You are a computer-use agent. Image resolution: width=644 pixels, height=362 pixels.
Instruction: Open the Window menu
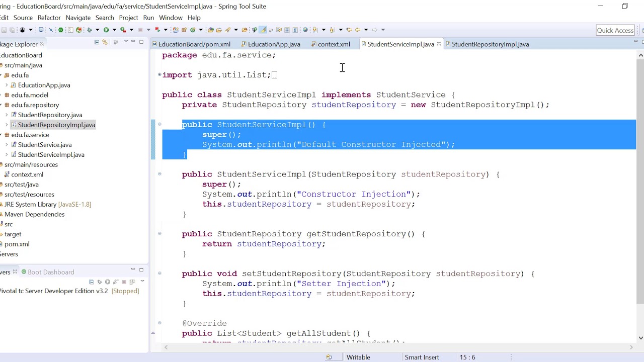171,18
